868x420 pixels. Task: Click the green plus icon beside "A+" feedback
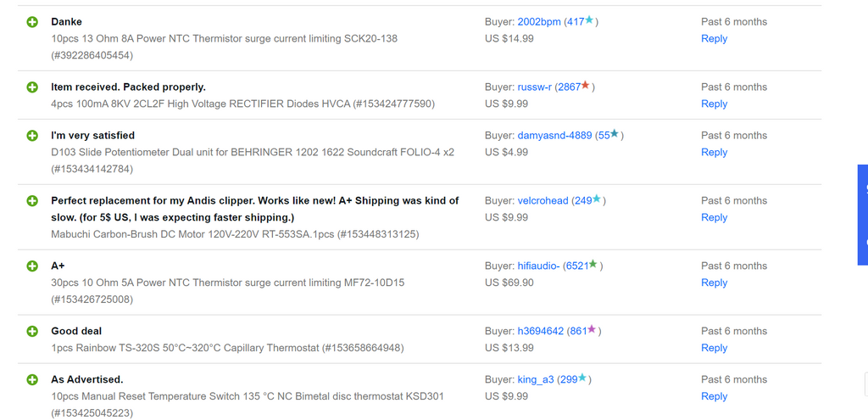32,266
